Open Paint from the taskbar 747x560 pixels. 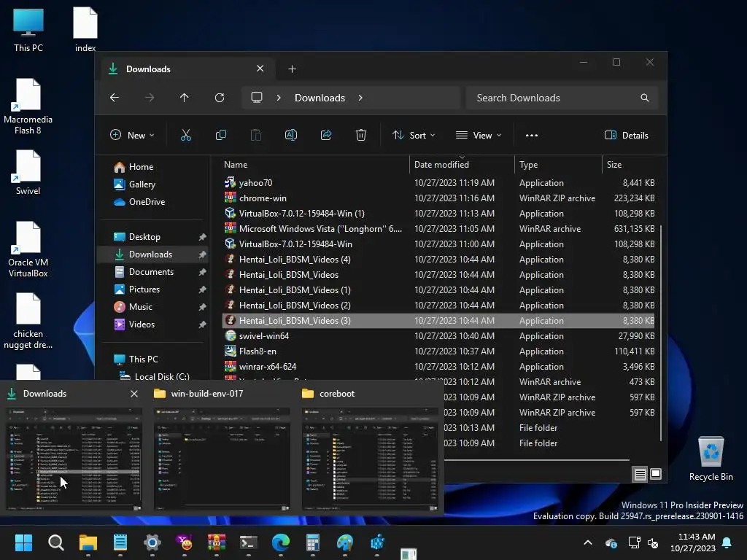click(345, 542)
